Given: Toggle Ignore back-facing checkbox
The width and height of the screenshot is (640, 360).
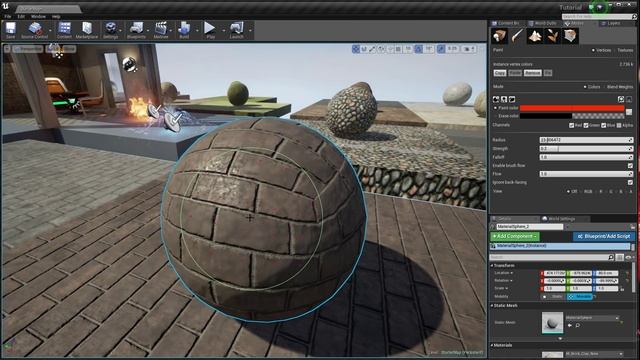Looking at the screenshot, I should [x=630, y=182].
